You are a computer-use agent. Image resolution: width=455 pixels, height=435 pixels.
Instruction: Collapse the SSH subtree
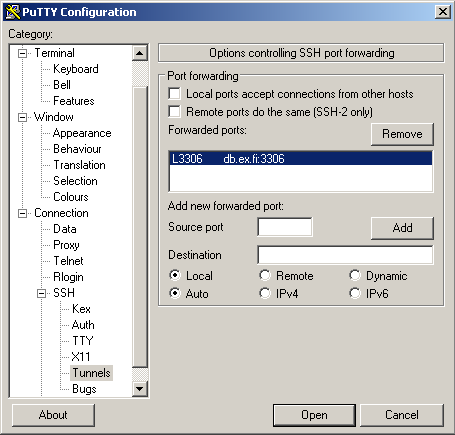click(x=41, y=293)
